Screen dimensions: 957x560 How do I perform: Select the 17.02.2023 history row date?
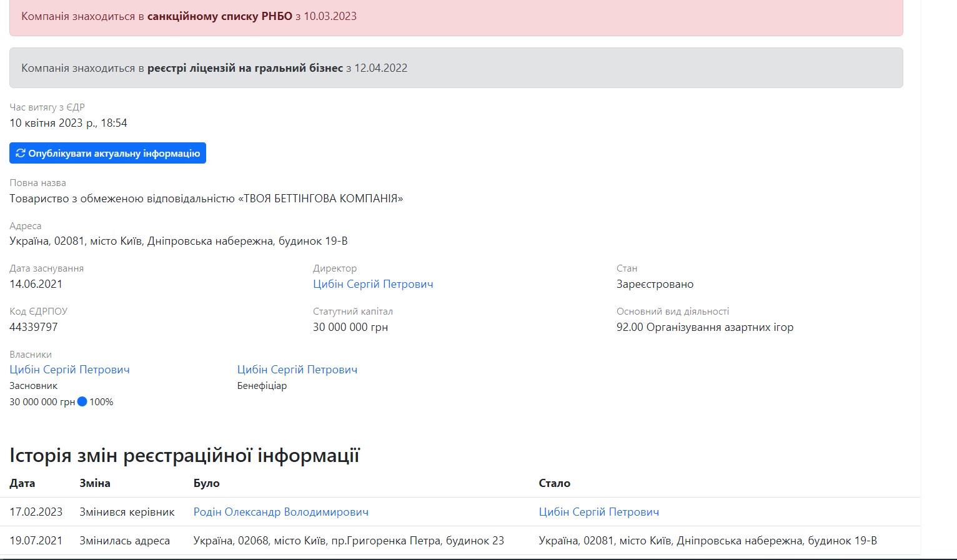(36, 512)
